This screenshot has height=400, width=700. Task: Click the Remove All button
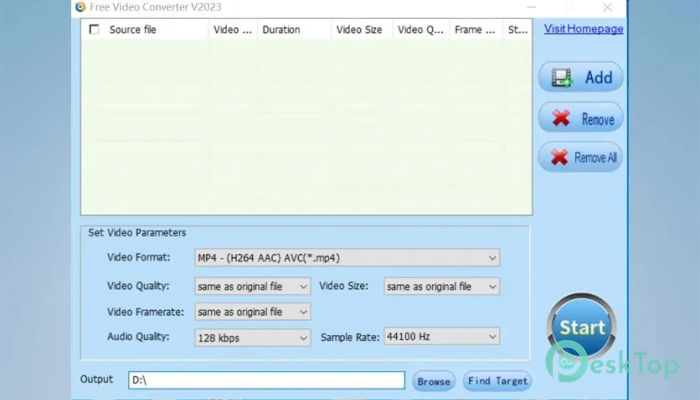coord(580,157)
